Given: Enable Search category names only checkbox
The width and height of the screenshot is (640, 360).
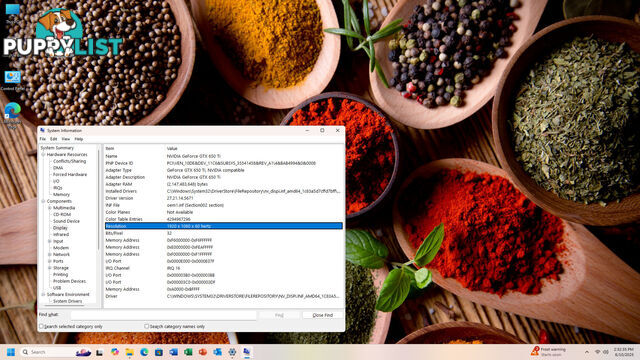Looking at the screenshot, I should [147, 327].
